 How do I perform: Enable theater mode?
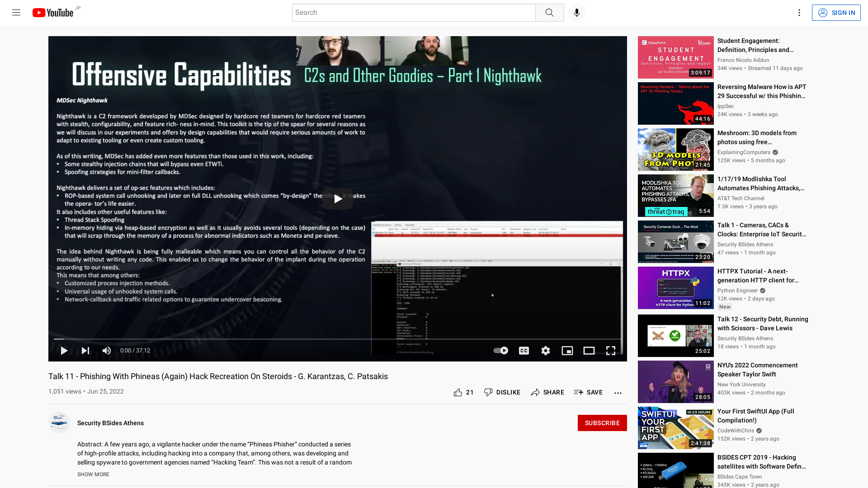(589, 350)
